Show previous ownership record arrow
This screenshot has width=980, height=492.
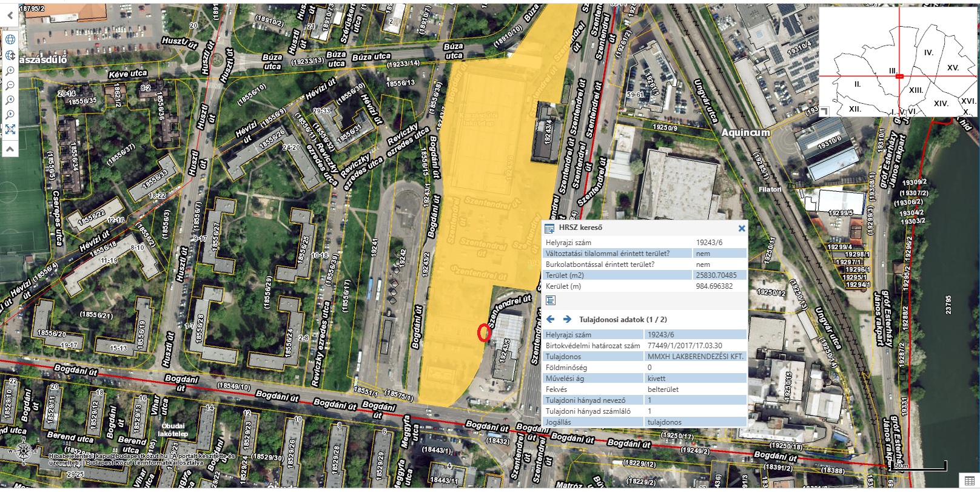coord(551,319)
